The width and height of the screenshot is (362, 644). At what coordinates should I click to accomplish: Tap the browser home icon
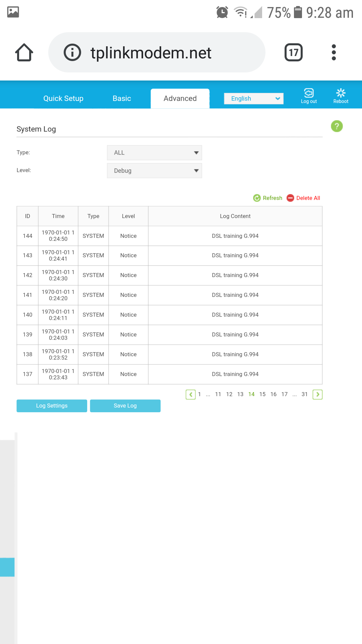click(x=24, y=52)
